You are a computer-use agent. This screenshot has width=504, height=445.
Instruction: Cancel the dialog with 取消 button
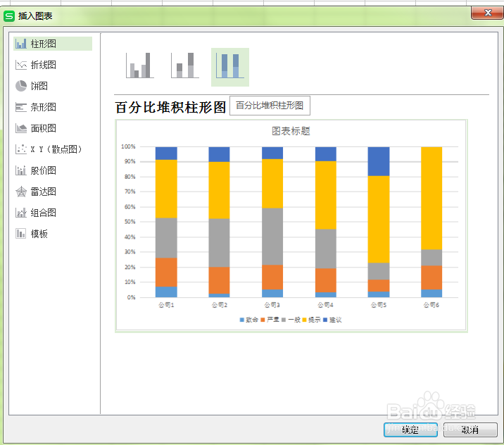(470, 430)
